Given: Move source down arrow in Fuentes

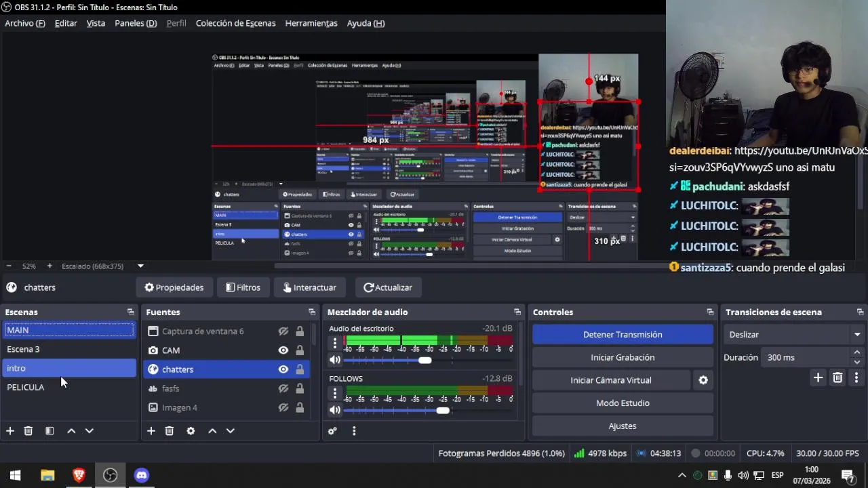Looking at the screenshot, I should [x=230, y=431].
